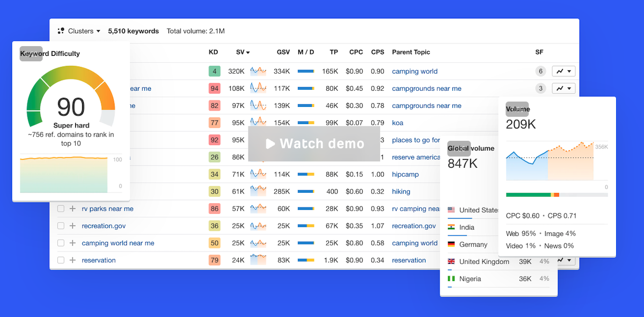This screenshot has width=644, height=317.
Task: Open trend dropdown for the SF 3 row
Action: [x=563, y=89]
